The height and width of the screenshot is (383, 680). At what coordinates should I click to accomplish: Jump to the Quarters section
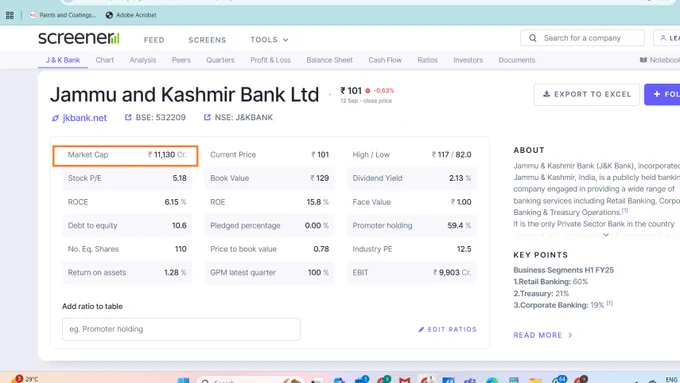pyautogui.click(x=220, y=60)
